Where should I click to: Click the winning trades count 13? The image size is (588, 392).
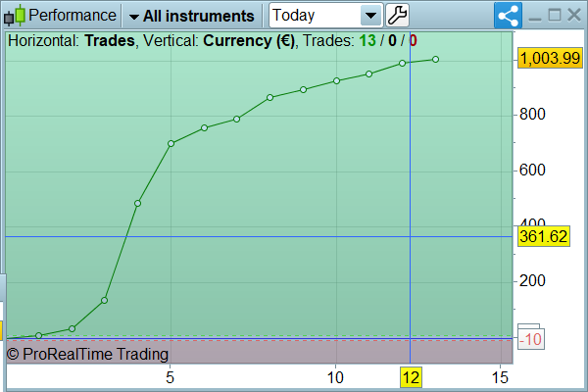coord(367,40)
